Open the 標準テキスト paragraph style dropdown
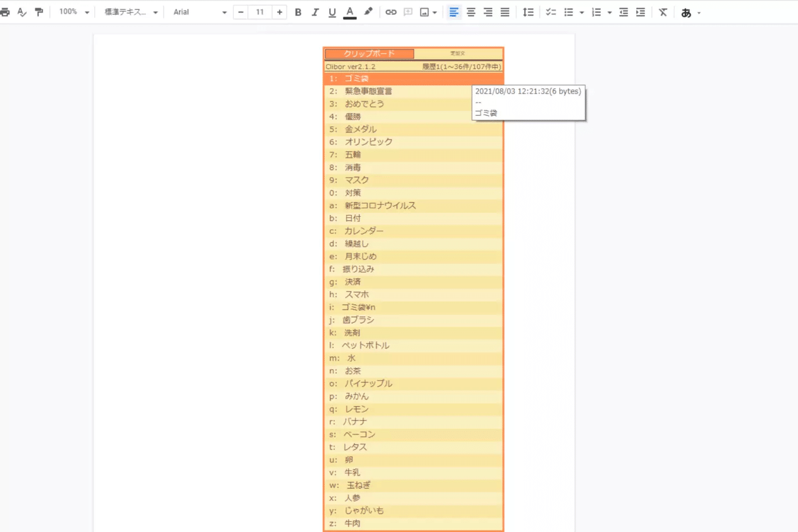 point(131,12)
